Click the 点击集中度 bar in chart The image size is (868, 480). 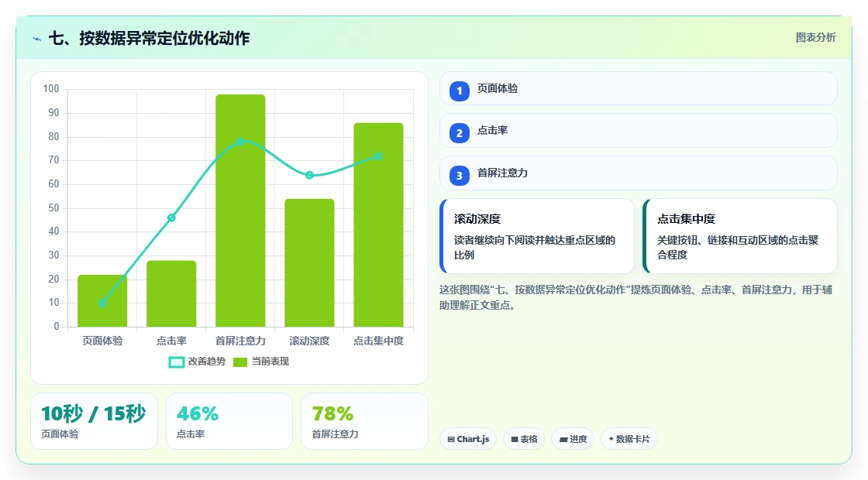379,225
